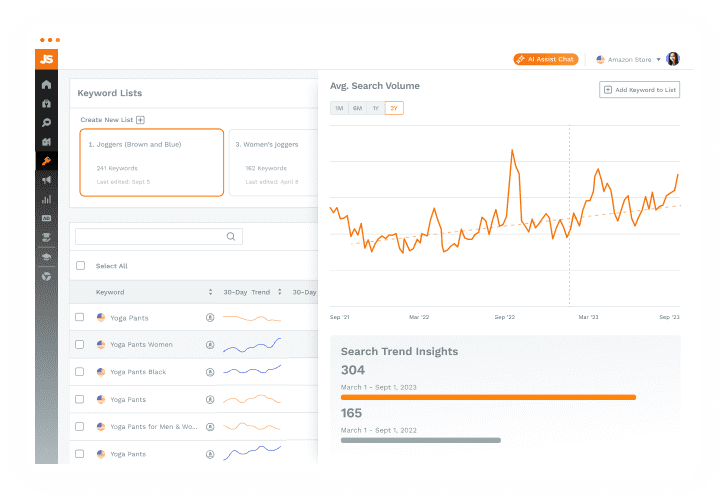Image resolution: width=728 pixels, height=504 pixels.
Task: Sort by the Keyword column arrows
Action: point(210,292)
